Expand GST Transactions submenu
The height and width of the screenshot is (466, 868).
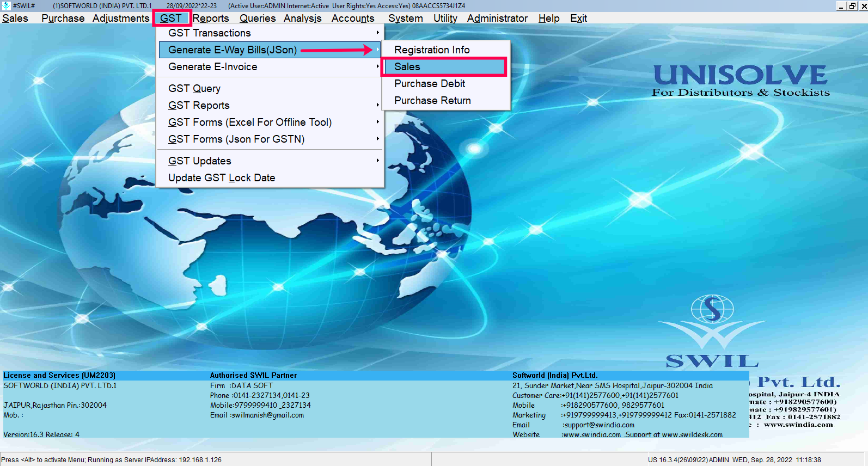point(270,33)
